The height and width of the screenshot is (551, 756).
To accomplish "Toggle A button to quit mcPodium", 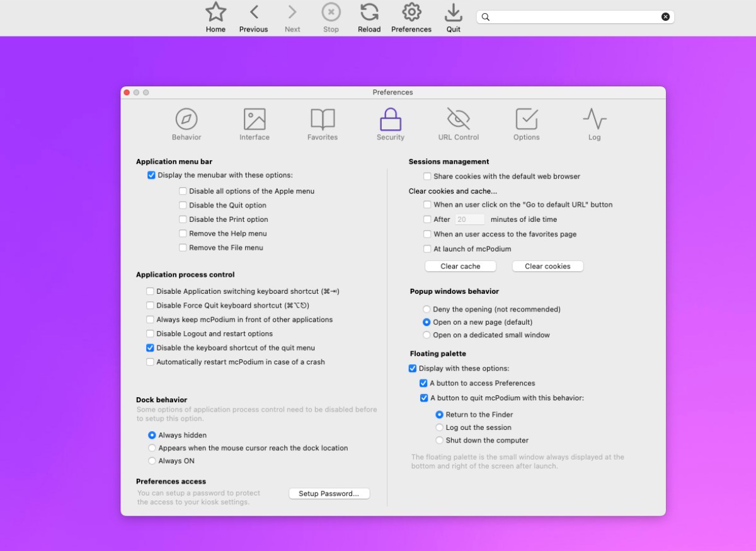I will (x=423, y=398).
